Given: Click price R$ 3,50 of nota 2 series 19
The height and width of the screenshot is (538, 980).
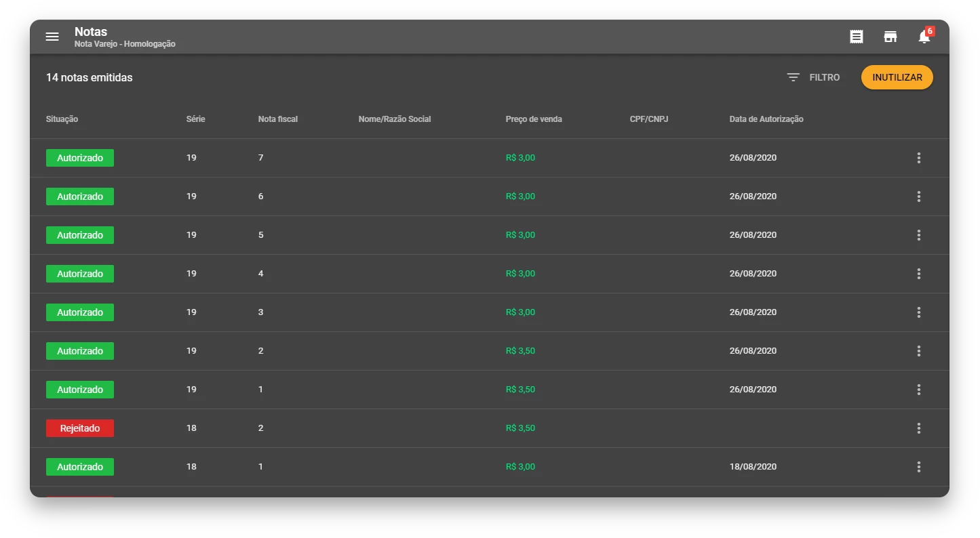Looking at the screenshot, I should tap(520, 351).
